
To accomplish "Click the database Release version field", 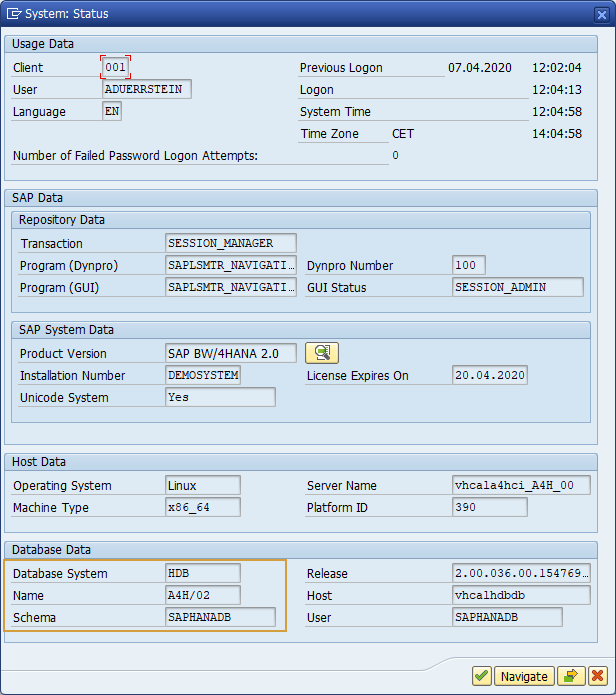I will point(521,573).
